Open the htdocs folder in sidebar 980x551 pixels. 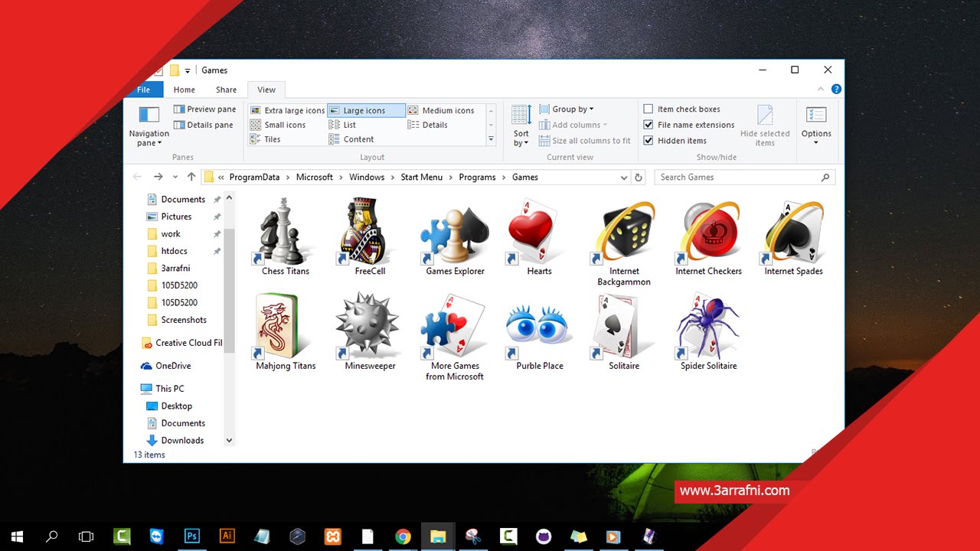coord(174,251)
